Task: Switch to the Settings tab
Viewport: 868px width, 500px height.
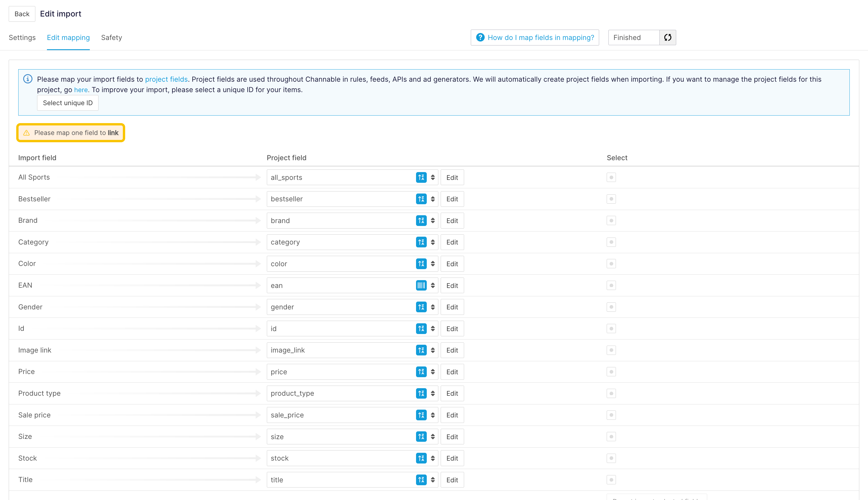Action: [x=22, y=37]
